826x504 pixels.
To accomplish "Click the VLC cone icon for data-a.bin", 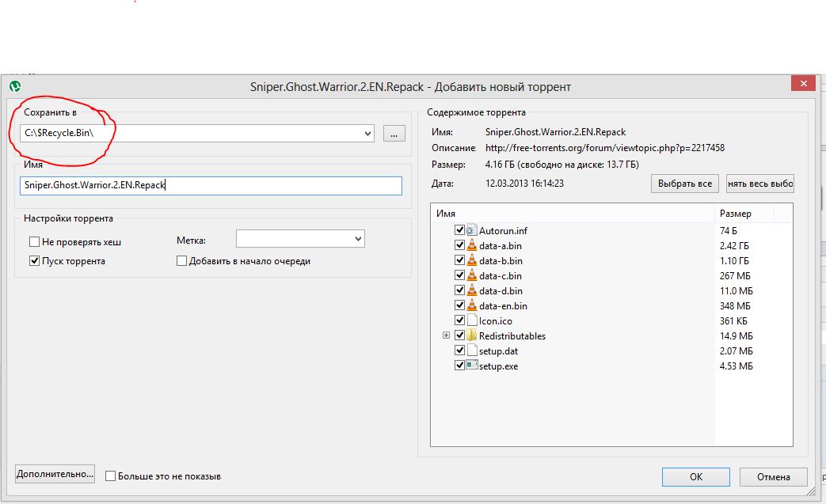I will click(x=471, y=245).
